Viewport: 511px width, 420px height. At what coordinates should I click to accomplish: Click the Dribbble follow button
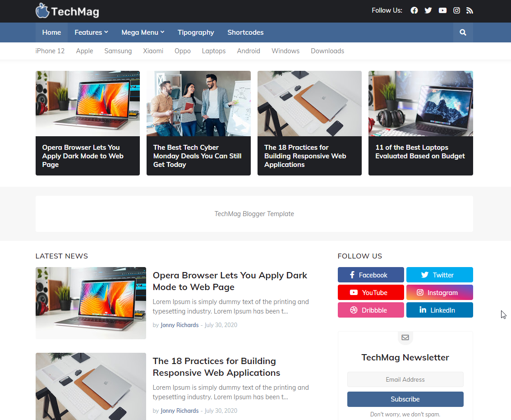371,310
